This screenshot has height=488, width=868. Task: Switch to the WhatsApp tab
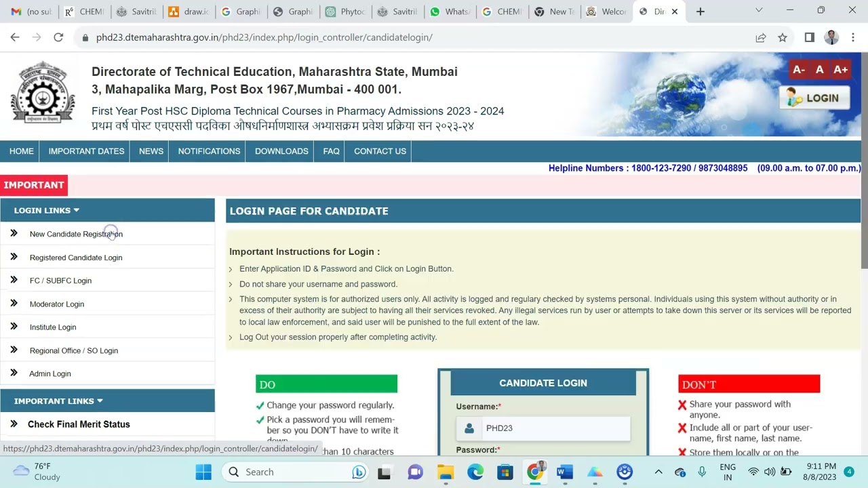(x=450, y=12)
